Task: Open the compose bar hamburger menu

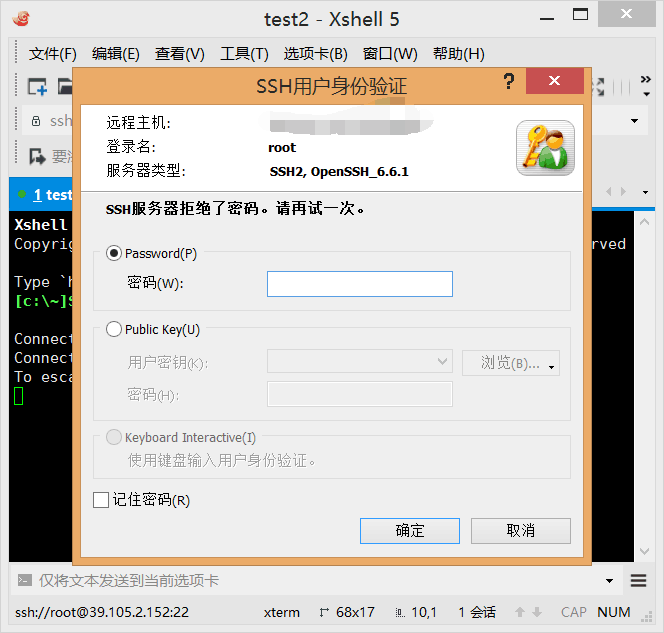Action: [638, 580]
